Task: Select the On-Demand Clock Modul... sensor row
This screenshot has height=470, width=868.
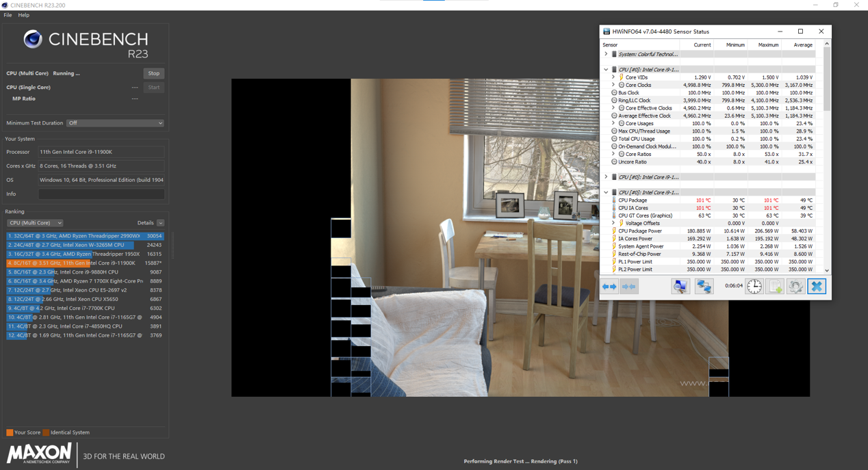Action: pos(708,146)
